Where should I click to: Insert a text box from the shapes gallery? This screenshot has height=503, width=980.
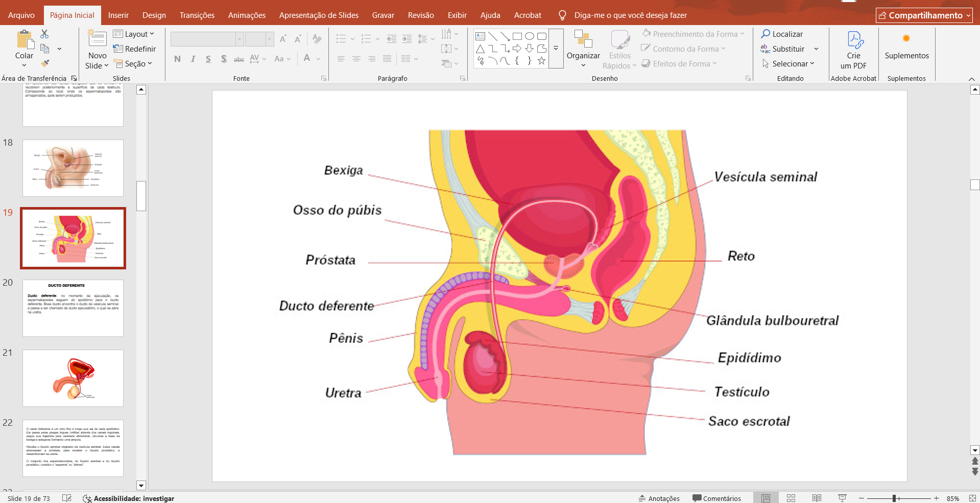(x=480, y=36)
